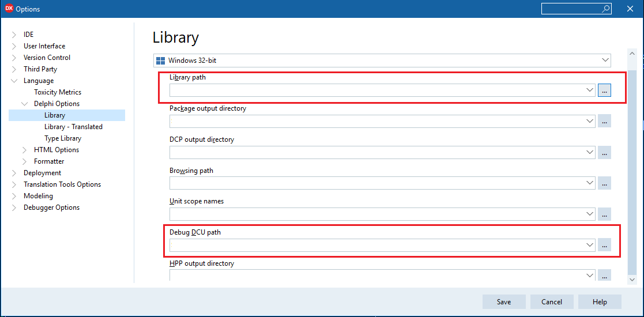Open the DCP output directory dropdown arrow
This screenshot has height=317, width=644.
pyautogui.click(x=590, y=152)
